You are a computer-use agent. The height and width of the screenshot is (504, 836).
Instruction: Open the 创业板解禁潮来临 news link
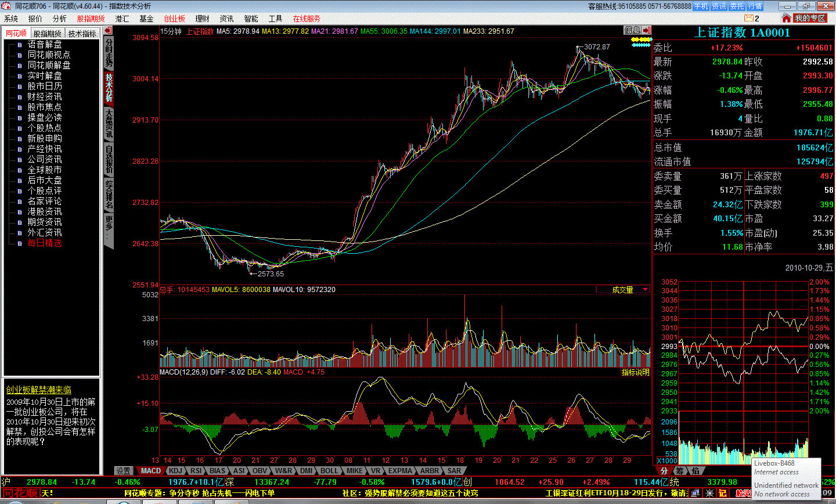39,390
